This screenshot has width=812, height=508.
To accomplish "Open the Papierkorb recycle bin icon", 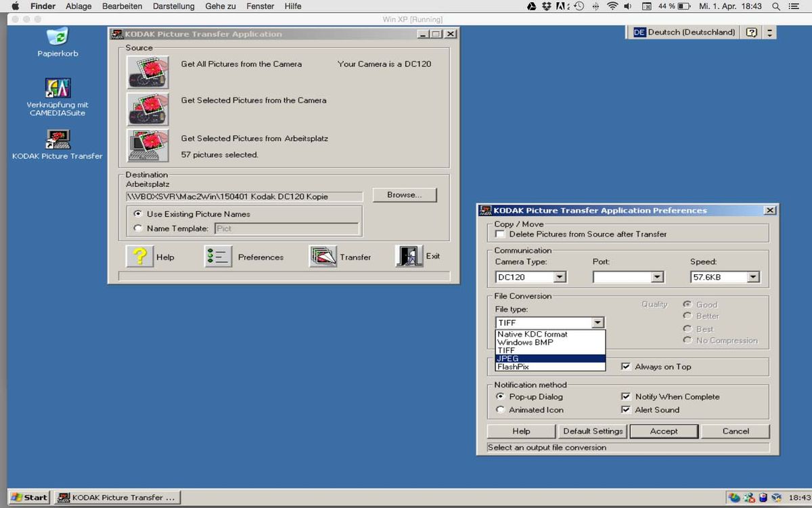I will (x=58, y=37).
